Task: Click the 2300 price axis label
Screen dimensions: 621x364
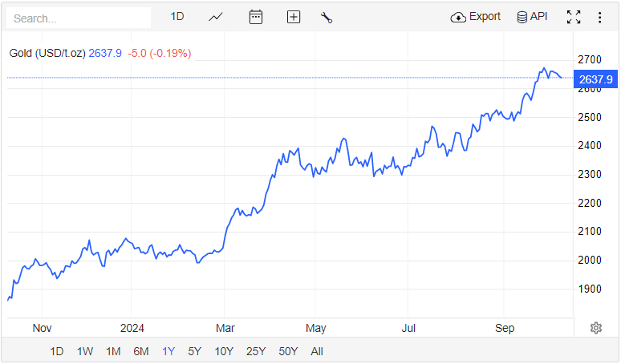Action: coord(590,175)
